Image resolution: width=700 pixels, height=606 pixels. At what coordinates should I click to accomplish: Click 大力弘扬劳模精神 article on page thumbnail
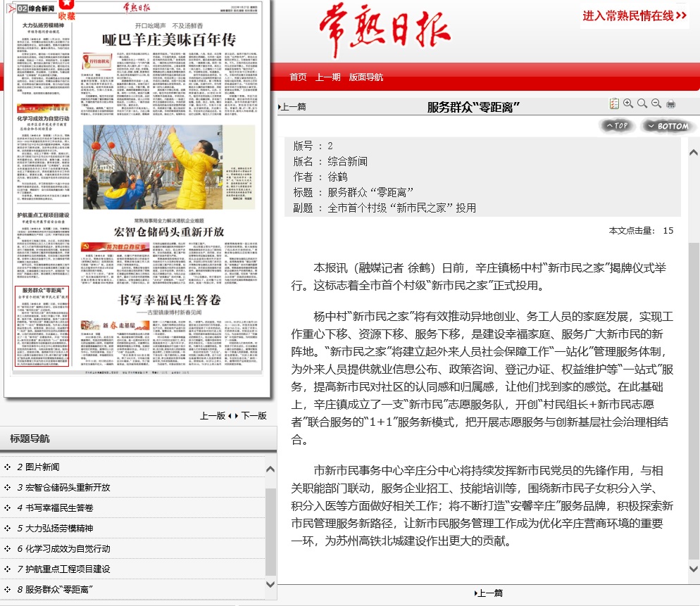[43, 58]
